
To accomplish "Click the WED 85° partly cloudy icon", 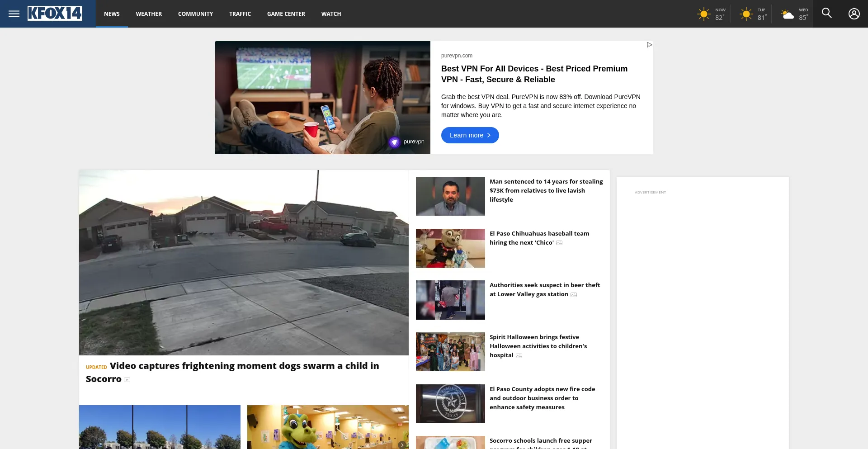I will [x=788, y=14].
